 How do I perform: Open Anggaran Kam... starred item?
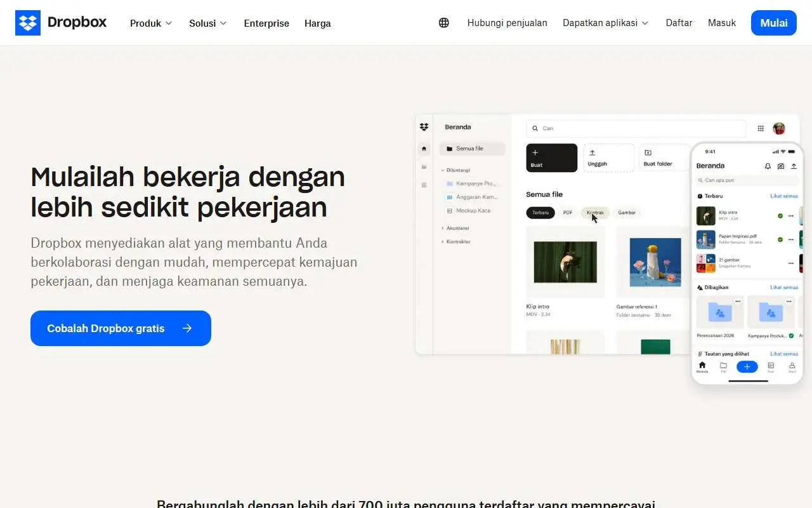coord(472,197)
